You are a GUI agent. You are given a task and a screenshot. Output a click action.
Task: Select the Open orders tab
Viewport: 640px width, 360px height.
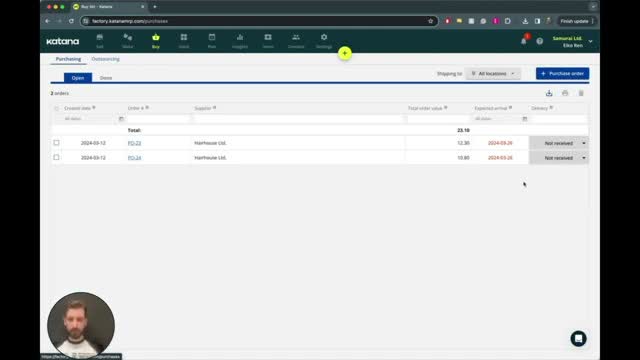[x=78, y=78]
